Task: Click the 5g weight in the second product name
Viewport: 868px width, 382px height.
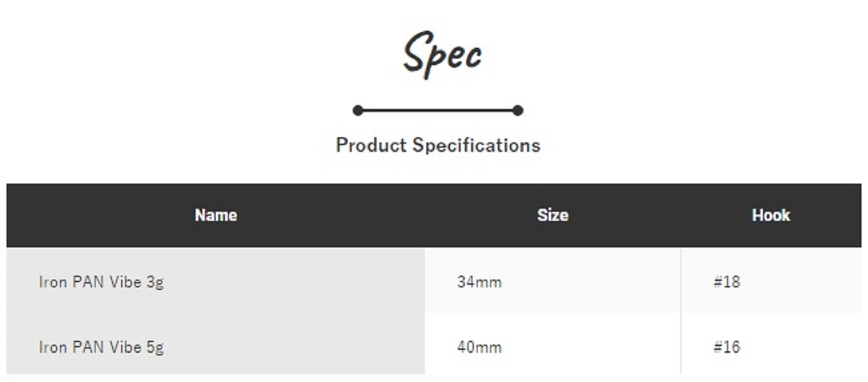Action: click(x=155, y=348)
